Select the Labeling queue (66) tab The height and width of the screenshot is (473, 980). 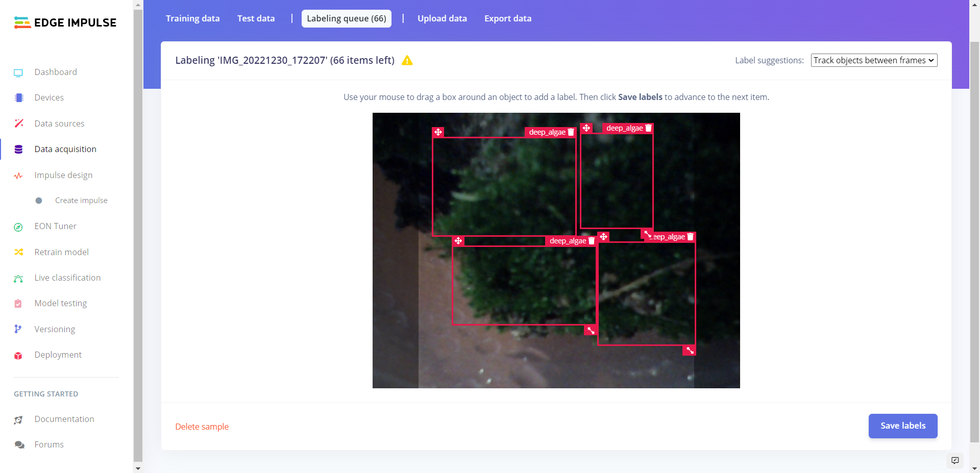tap(347, 18)
